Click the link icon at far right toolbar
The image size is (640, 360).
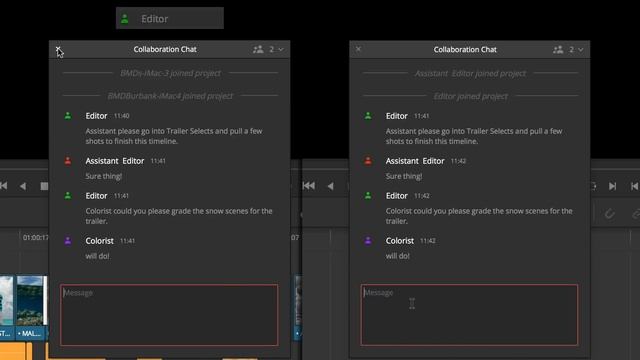click(x=635, y=213)
